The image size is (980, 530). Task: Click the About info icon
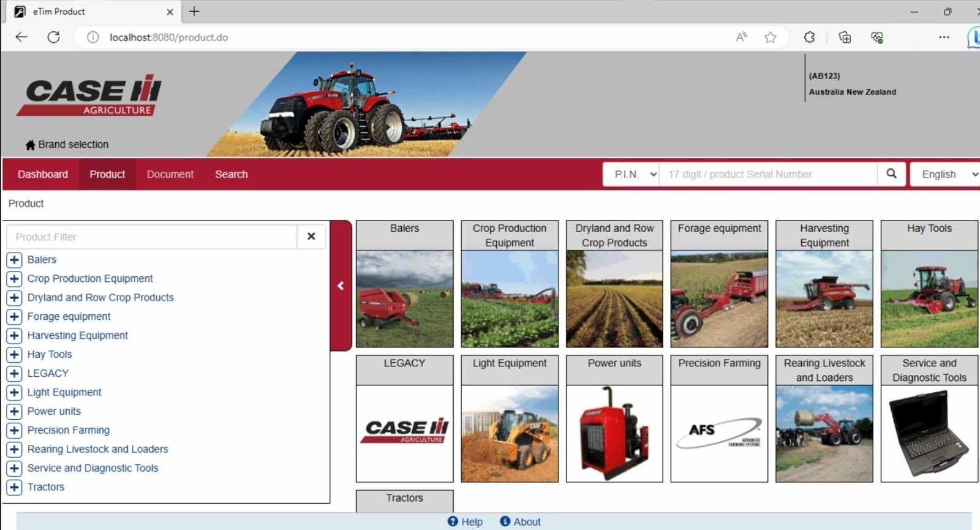[x=505, y=521]
